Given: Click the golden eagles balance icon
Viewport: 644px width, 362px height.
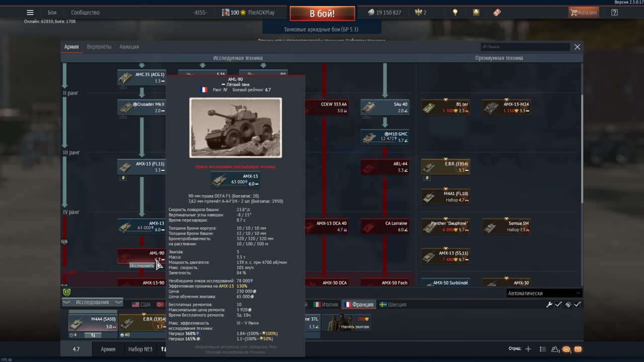Looking at the screenshot, I should (x=418, y=13).
